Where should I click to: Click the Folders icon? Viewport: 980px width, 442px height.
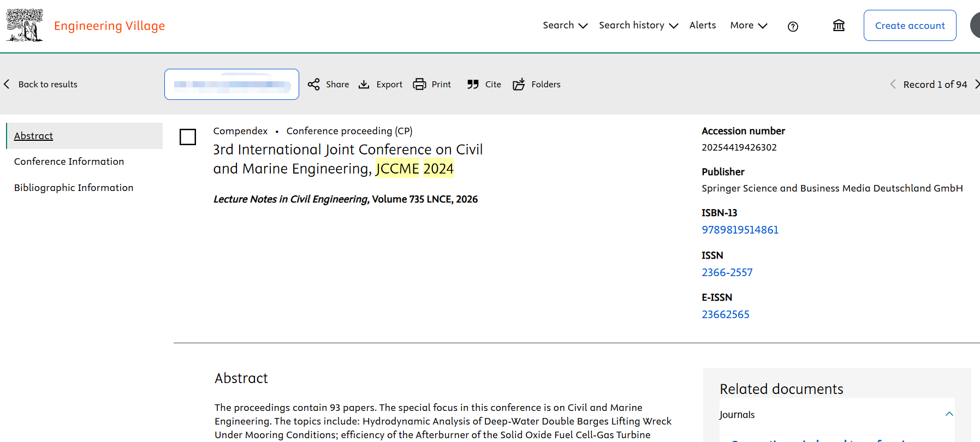tap(519, 84)
